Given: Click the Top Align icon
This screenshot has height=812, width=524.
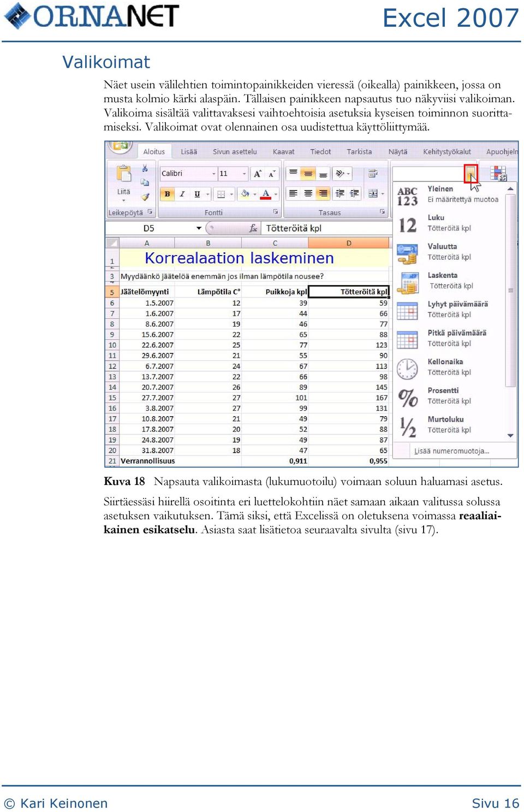Looking at the screenshot, I should coord(293,173).
